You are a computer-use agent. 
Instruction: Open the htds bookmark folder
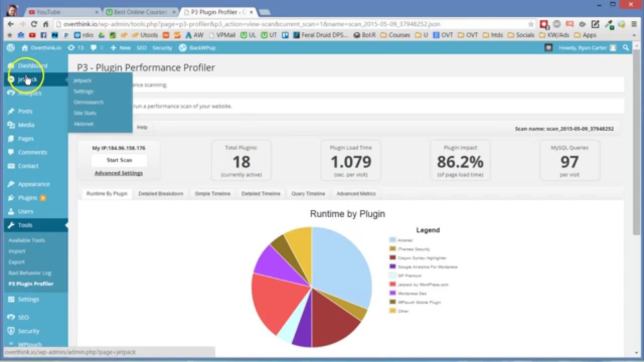click(x=493, y=35)
